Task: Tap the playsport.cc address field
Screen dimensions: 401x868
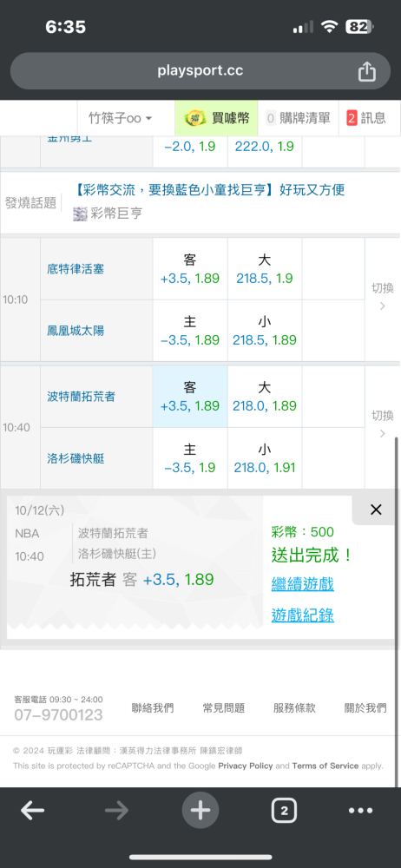Action: [x=200, y=71]
